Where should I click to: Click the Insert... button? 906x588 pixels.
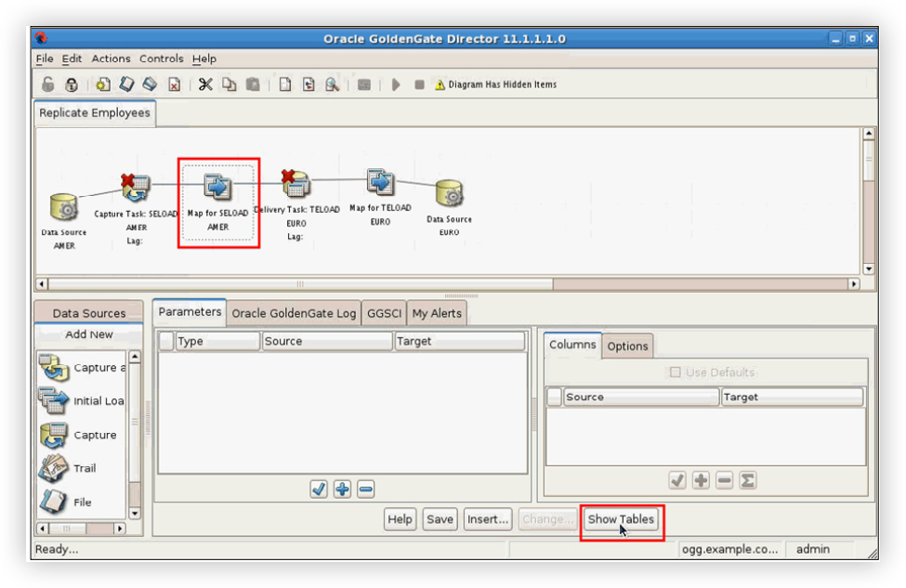488,519
